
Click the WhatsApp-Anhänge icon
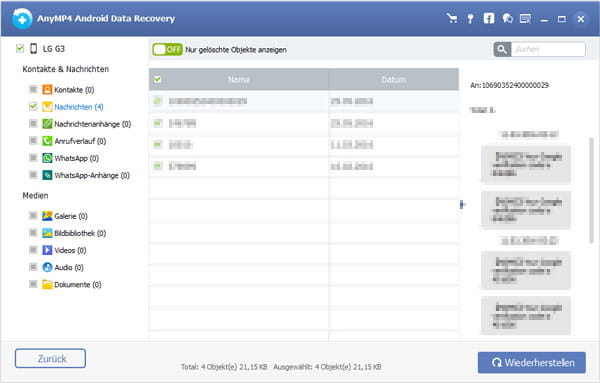[47, 175]
